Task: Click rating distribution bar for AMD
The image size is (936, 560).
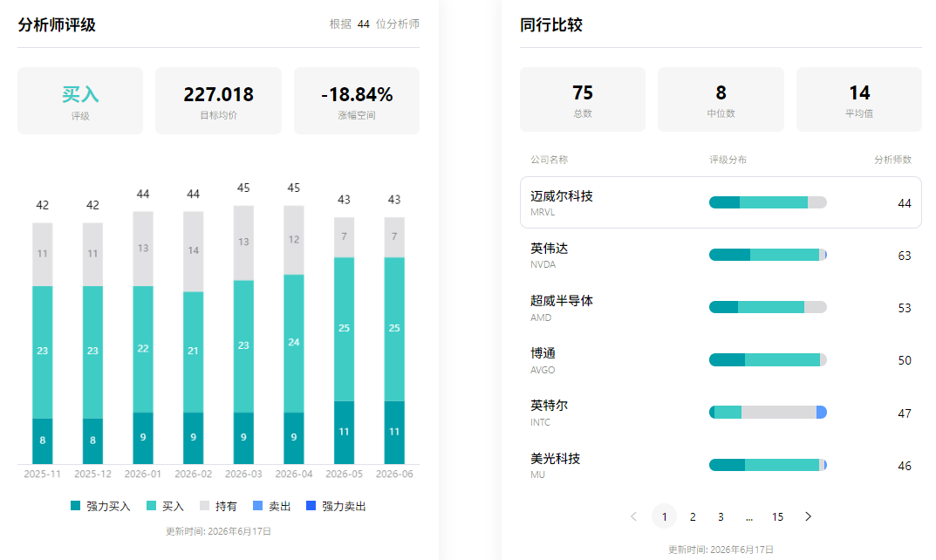Action: click(x=768, y=307)
